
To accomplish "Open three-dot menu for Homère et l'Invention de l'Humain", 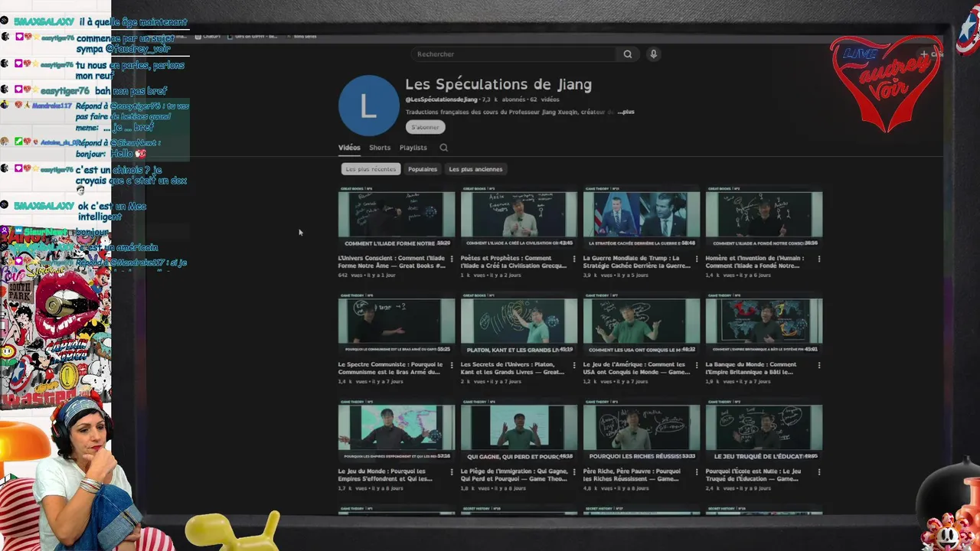I will click(818, 259).
